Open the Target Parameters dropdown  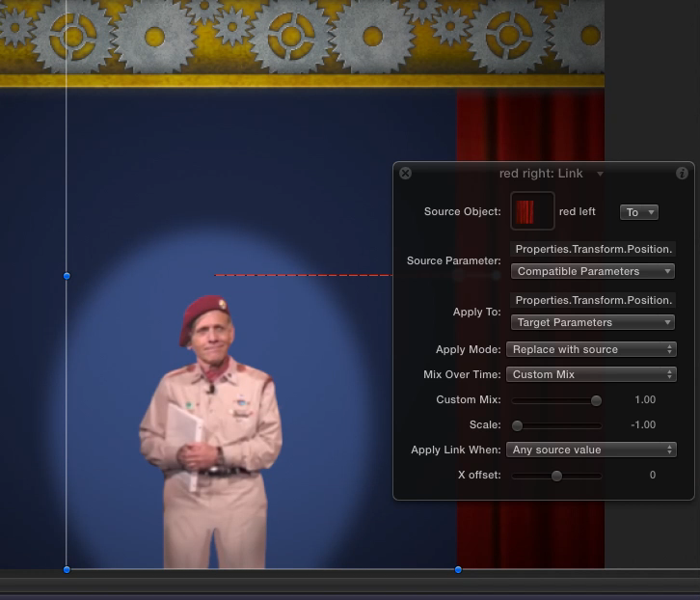pyautogui.click(x=592, y=322)
